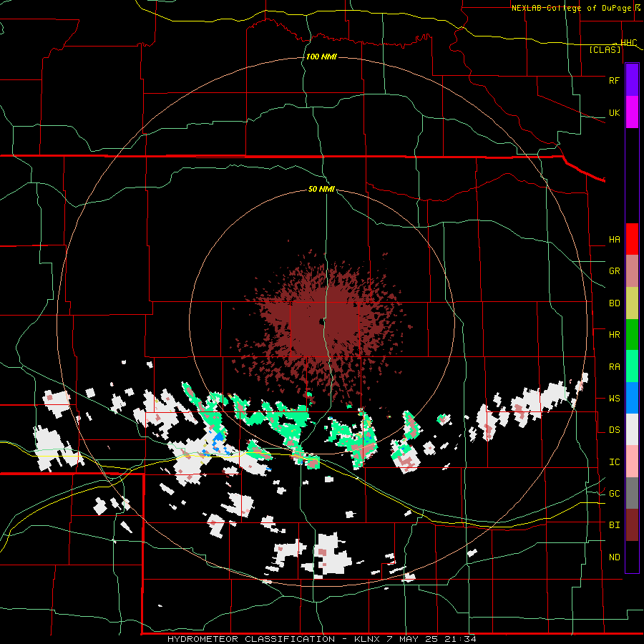644x644 pixels.
Task: Select the BD legend label
Action: point(614,303)
